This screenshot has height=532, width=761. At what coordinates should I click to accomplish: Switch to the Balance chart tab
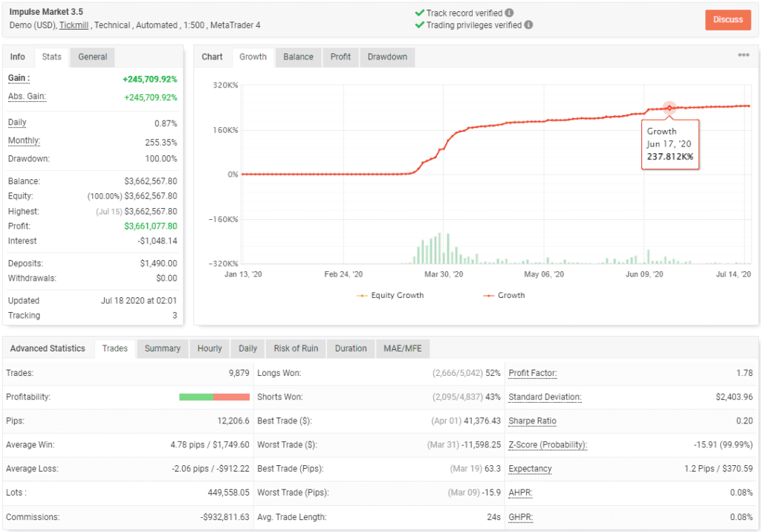pos(297,56)
